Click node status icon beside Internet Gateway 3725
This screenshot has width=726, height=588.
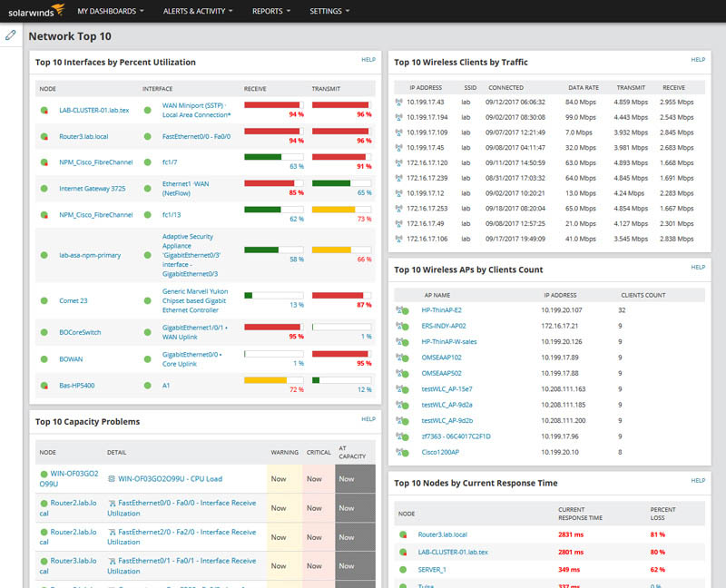(x=44, y=189)
